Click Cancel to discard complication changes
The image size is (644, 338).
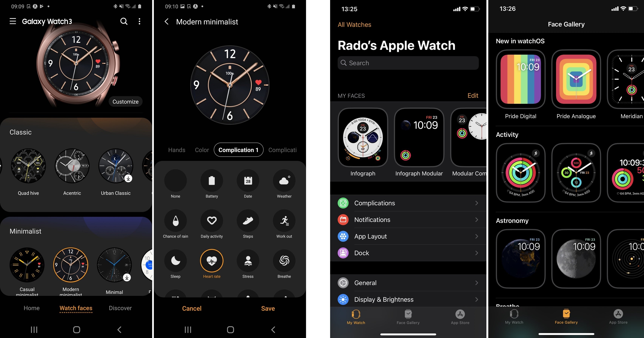pyautogui.click(x=191, y=308)
